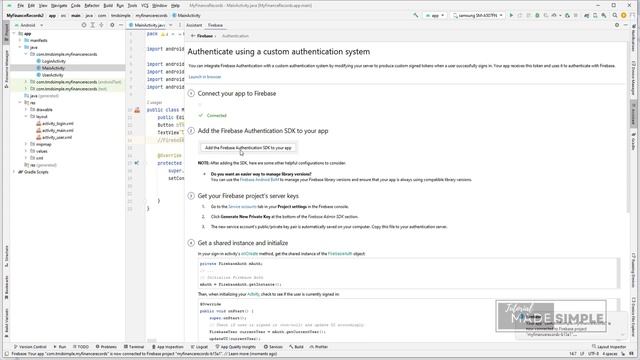
Task: Open the Logcat tool window
Action: point(199,347)
